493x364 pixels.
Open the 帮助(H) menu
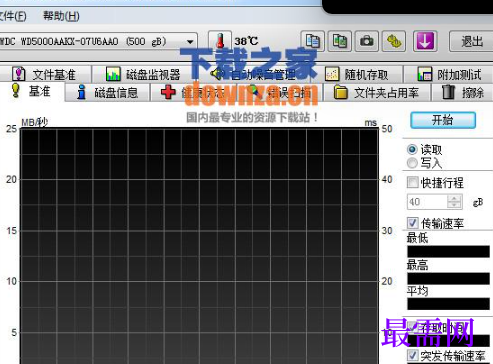61,16
